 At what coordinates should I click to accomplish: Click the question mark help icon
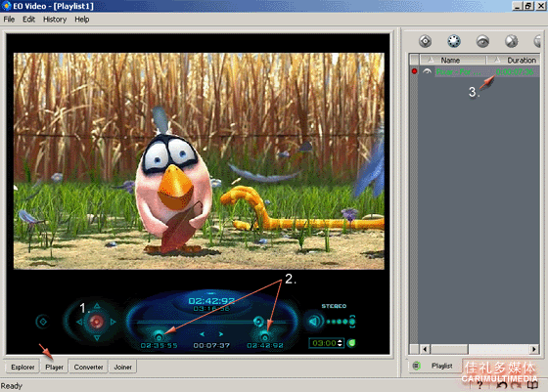point(479,385)
